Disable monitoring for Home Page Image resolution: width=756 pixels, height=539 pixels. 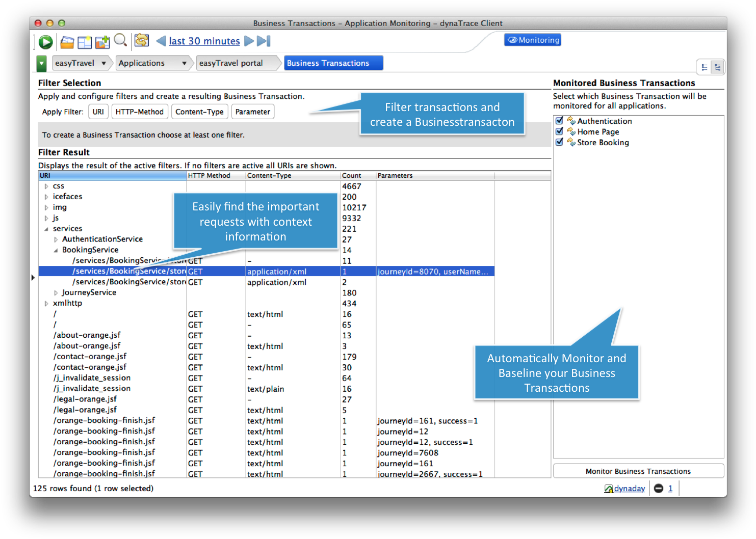pyautogui.click(x=559, y=131)
